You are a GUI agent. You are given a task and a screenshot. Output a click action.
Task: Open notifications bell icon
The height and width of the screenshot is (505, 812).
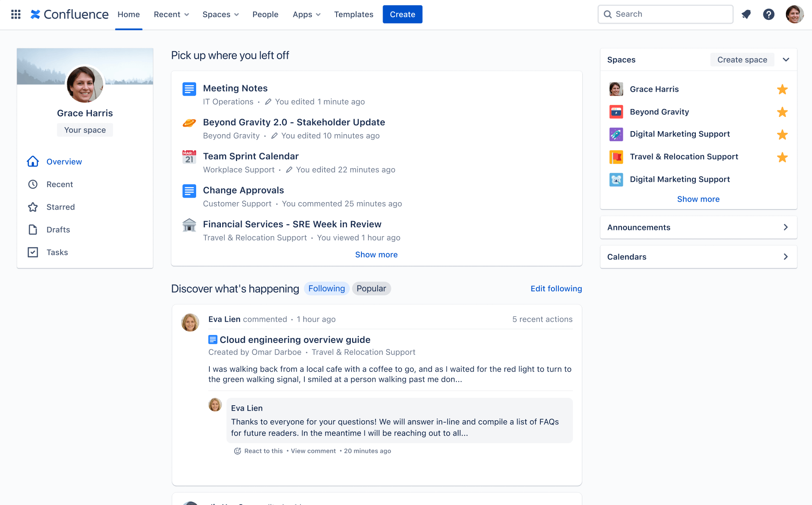click(746, 14)
